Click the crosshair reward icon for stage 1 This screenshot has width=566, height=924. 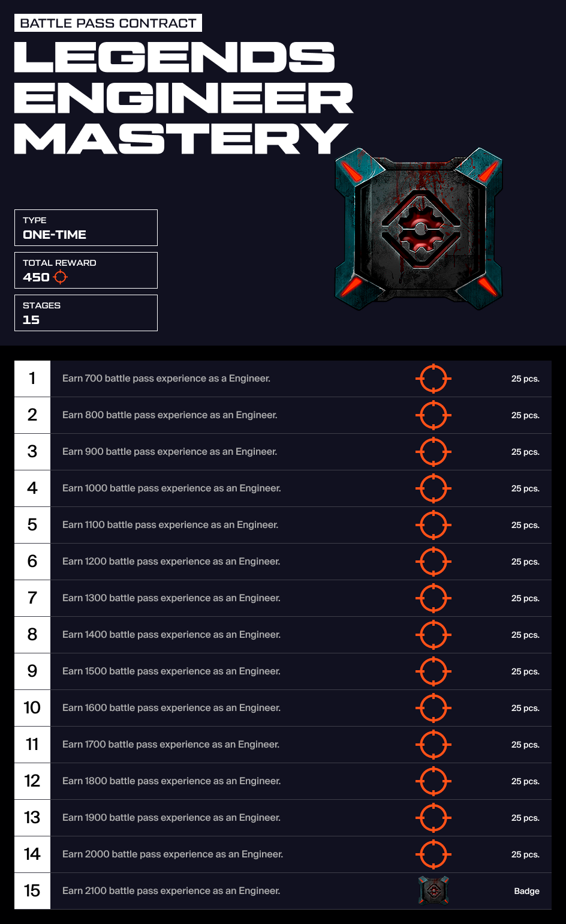433,379
